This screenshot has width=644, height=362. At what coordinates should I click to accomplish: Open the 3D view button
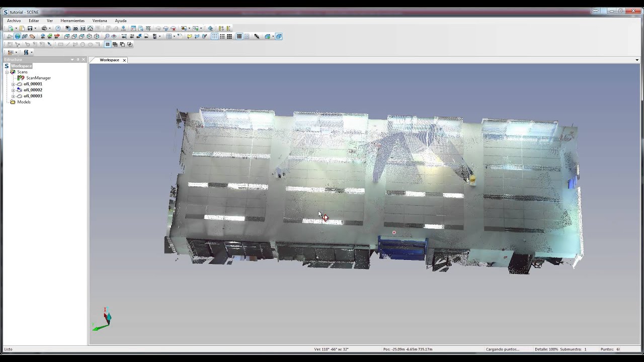coord(75,29)
